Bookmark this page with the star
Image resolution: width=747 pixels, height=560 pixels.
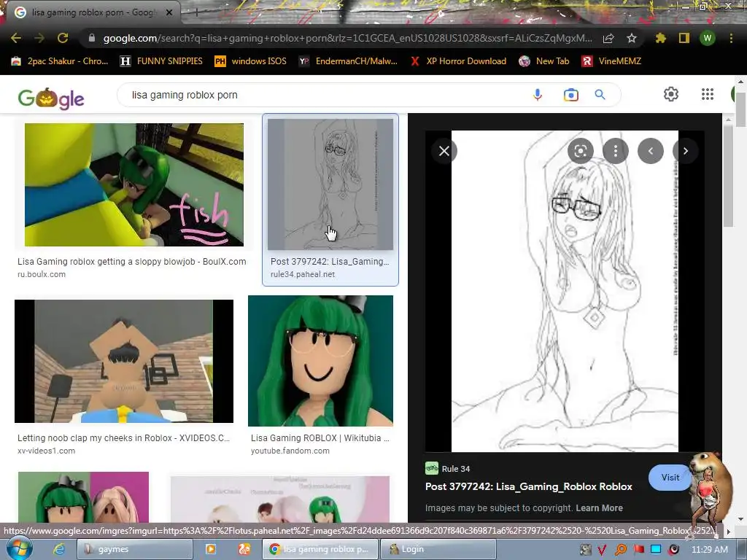(x=632, y=38)
